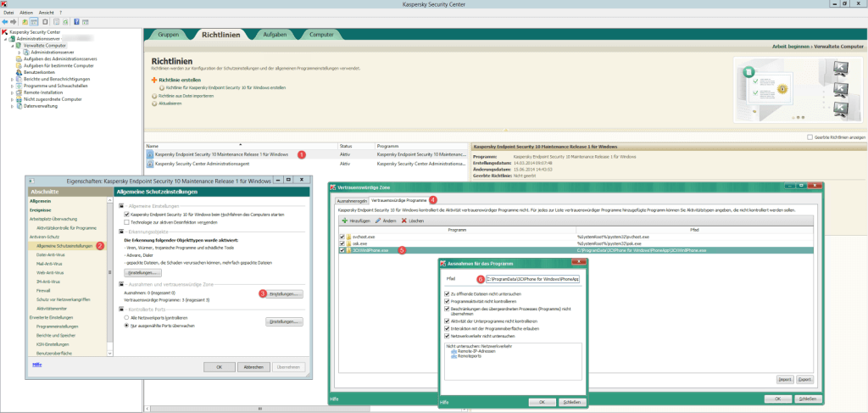Viewport: 868px width, 413px height.
Task: Select Datei-Anti-Virus in Abschnitte list
Action: pyautogui.click(x=48, y=254)
